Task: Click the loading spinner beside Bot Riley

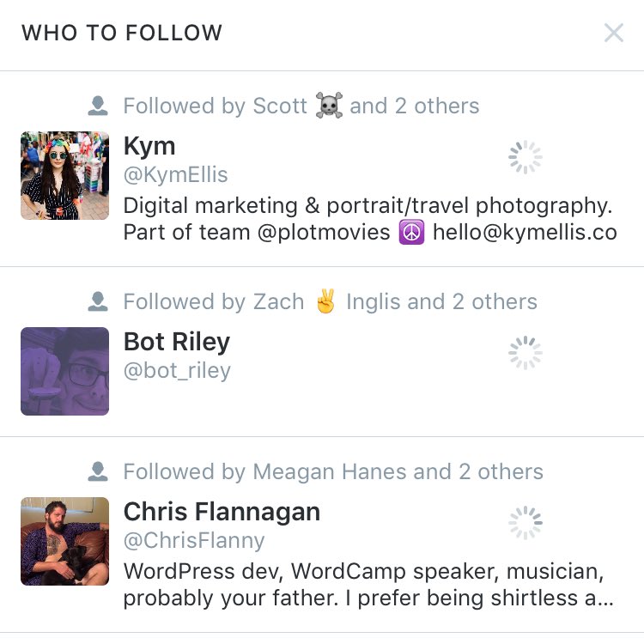Action: pyautogui.click(x=525, y=352)
